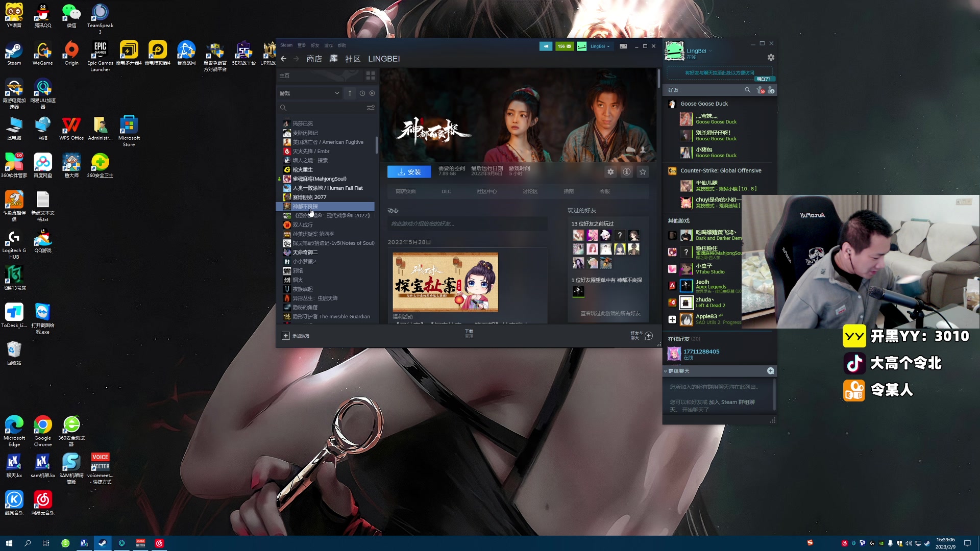
Task: Search friends with magnifier icon
Action: tap(747, 90)
